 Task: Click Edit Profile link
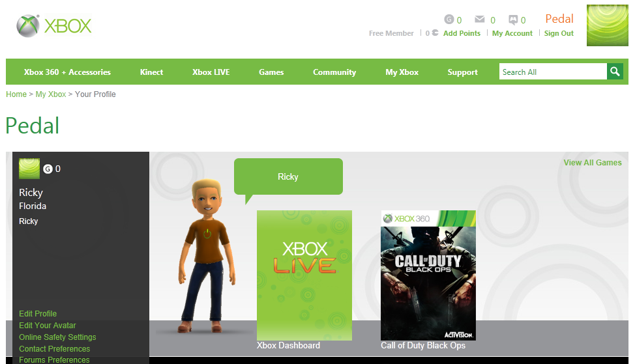(x=38, y=313)
